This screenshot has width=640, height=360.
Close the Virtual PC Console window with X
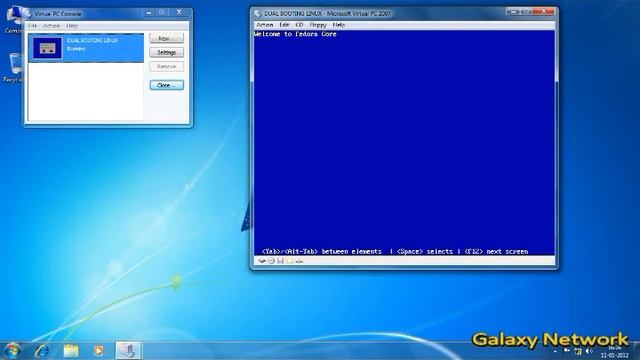pyautogui.click(x=179, y=12)
